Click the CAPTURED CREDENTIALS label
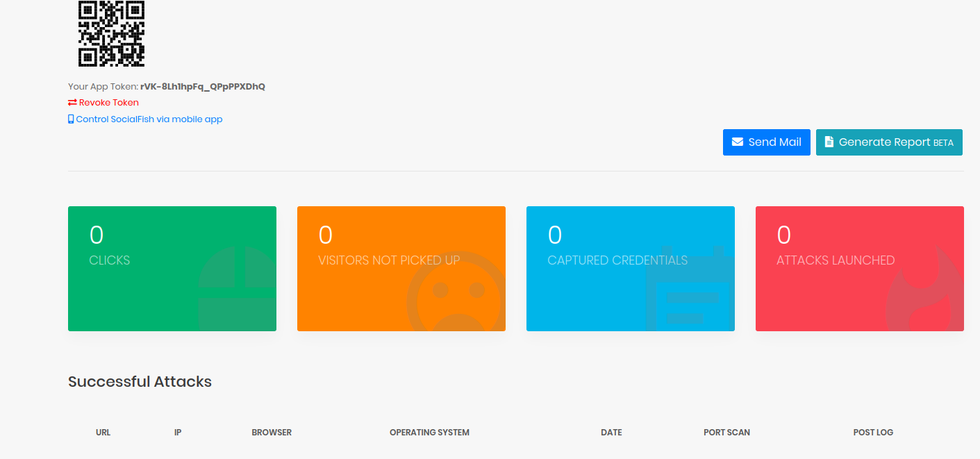Image resolution: width=980 pixels, height=459 pixels. [617, 260]
